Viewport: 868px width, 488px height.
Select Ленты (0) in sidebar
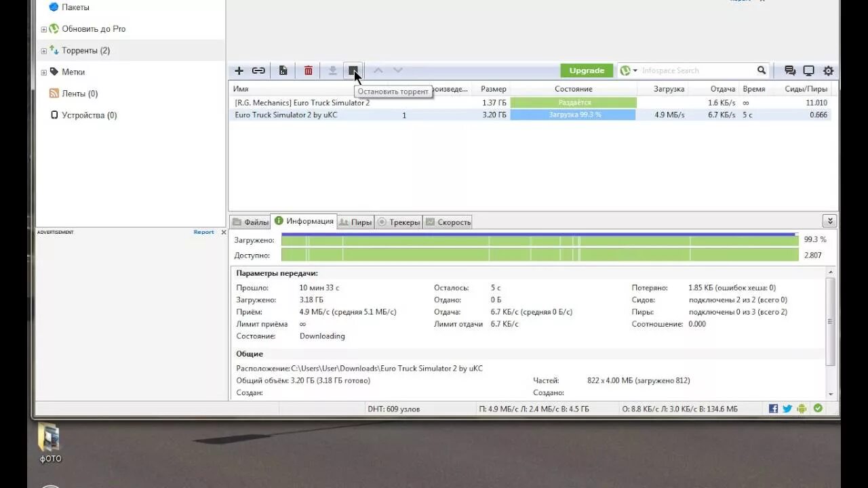[79, 94]
